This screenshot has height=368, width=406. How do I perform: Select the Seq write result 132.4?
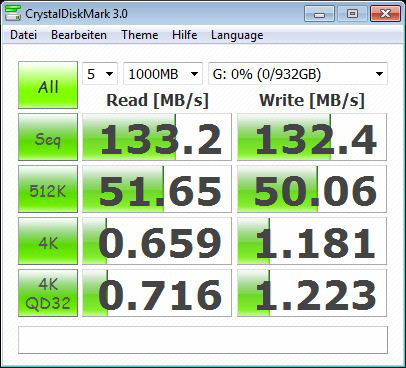(312, 137)
